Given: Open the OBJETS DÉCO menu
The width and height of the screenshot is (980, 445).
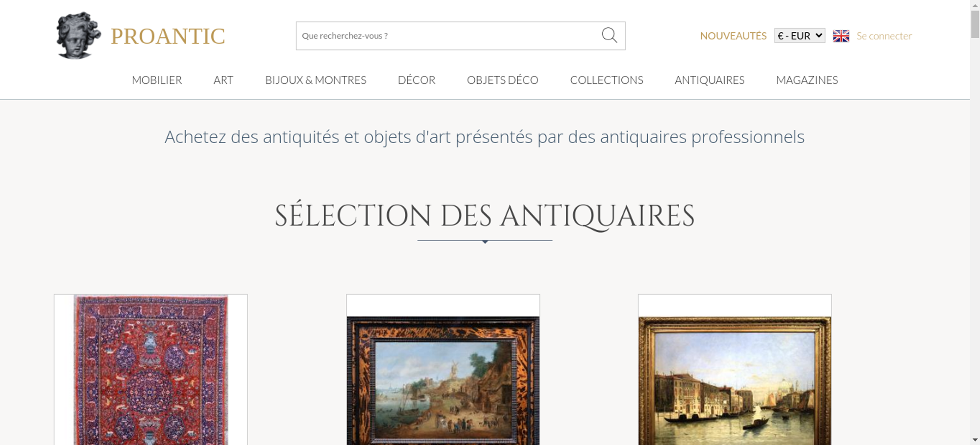Looking at the screenshot, I should (503, 80).
